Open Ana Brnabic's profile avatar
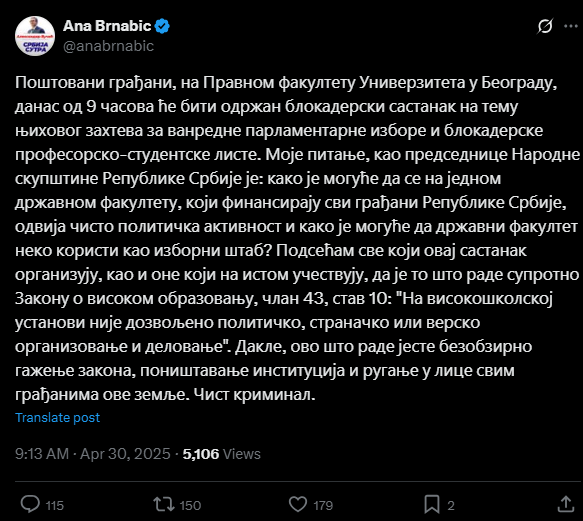The image size is (583, 521). click(35, 36)
